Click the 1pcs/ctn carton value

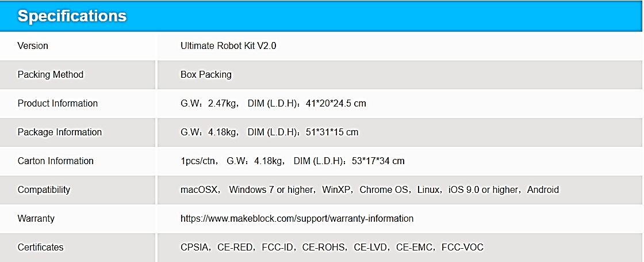[199, 161]
